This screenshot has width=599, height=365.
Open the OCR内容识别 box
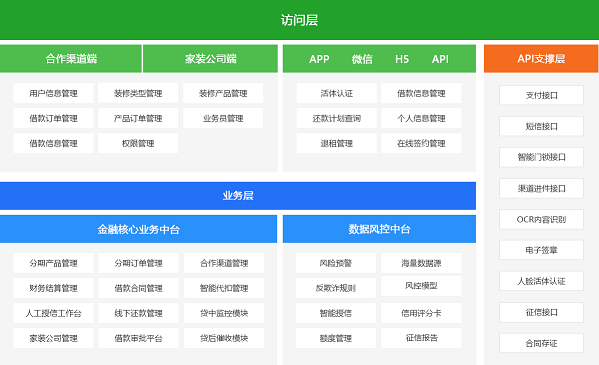541,219
